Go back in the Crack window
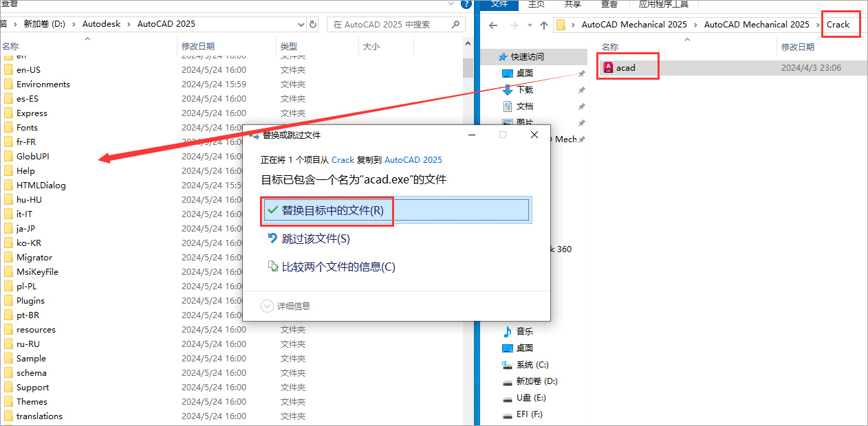This screenshot has width=868, height=426. (492, 25)
